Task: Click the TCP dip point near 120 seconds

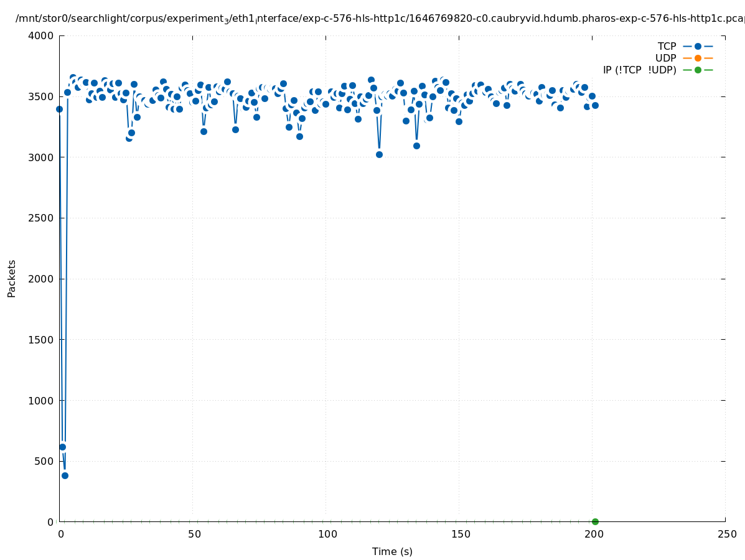Action: click(379, 154)
